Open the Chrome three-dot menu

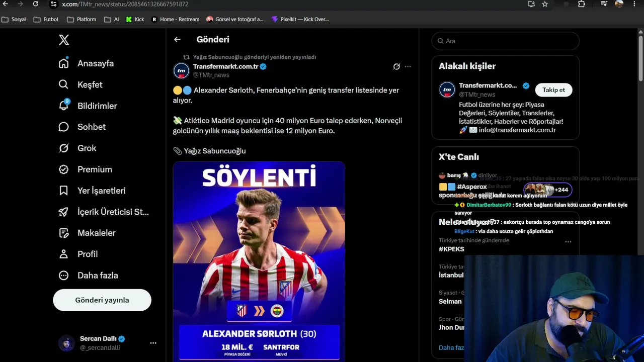tap(634, 4)
